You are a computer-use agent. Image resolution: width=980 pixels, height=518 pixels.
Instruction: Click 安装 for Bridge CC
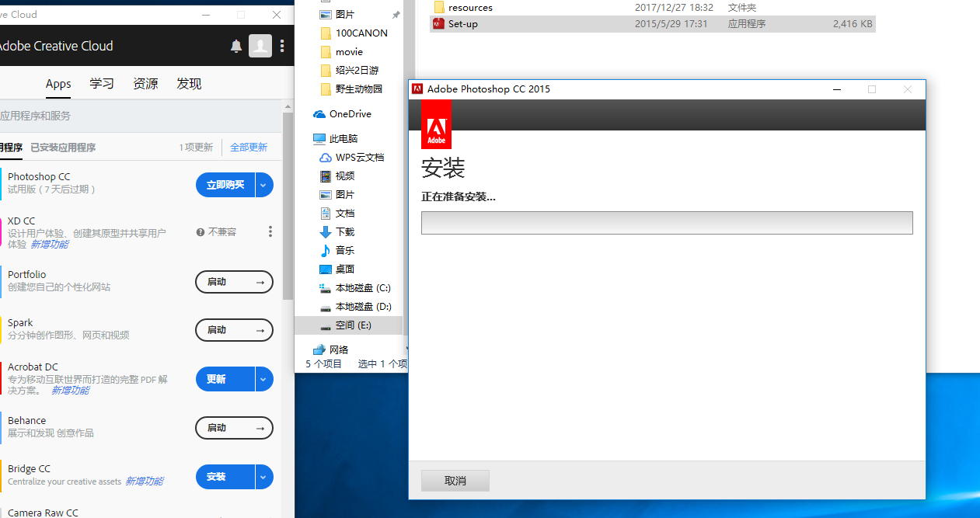[x=225, y=477]
